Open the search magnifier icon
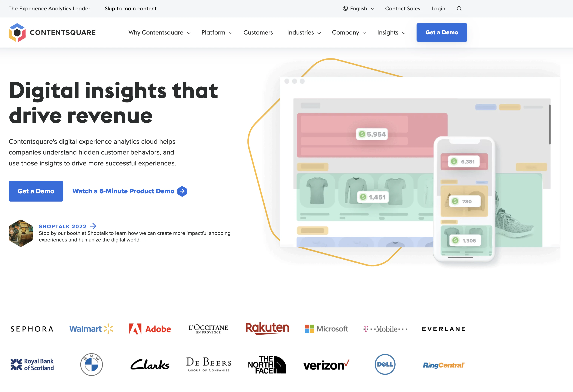 pos(459,9)
